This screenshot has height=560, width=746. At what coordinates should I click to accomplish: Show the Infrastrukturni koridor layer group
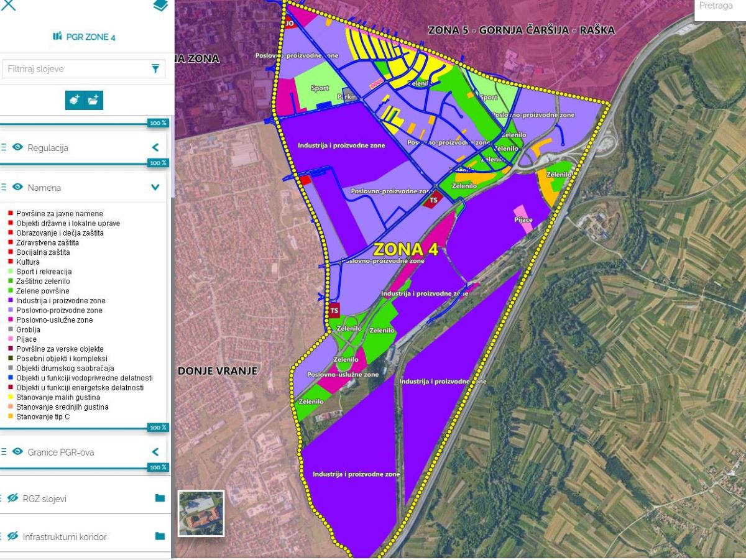[12, 536]
